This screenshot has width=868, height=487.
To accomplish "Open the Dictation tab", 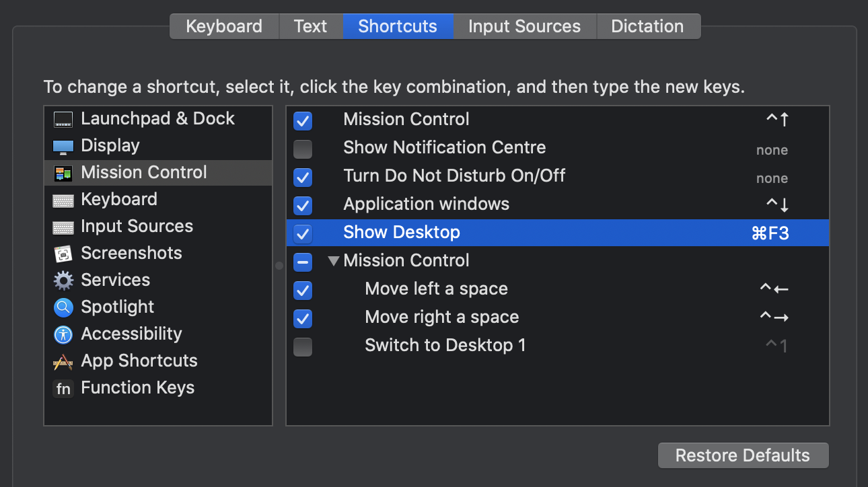I will 647,26.
